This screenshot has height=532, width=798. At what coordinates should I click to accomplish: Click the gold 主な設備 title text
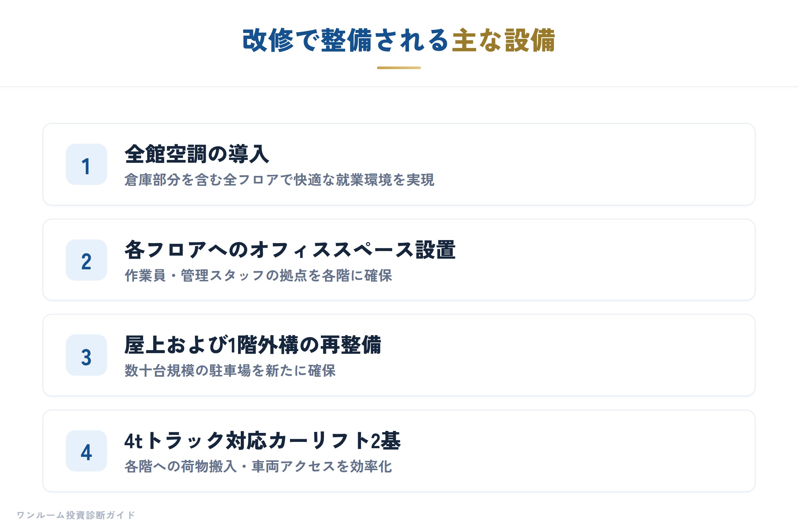[503, 40]
